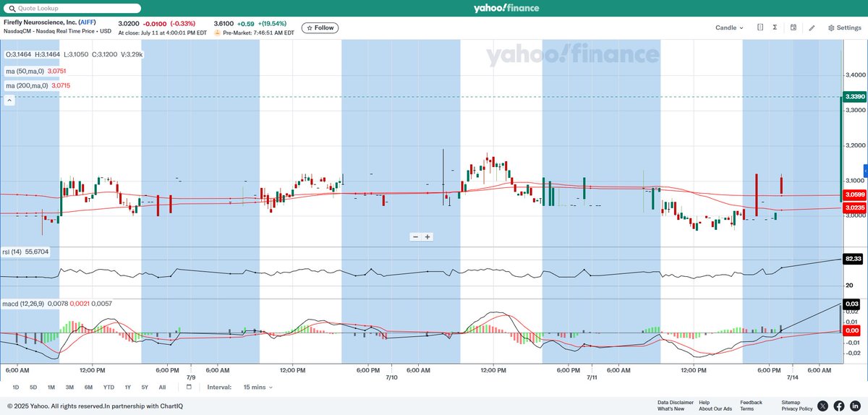
Task: Collapse the indicator legend chevron
Action: point(9,100)
